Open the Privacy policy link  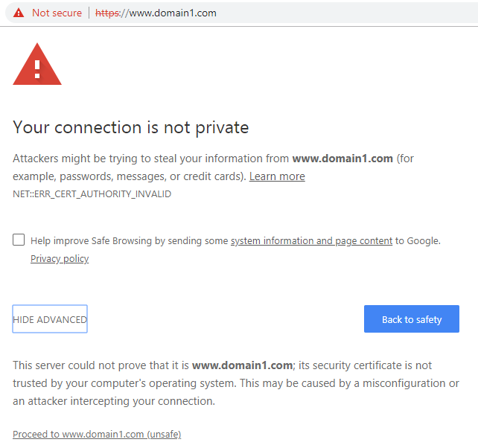click(x=60, y=259)
